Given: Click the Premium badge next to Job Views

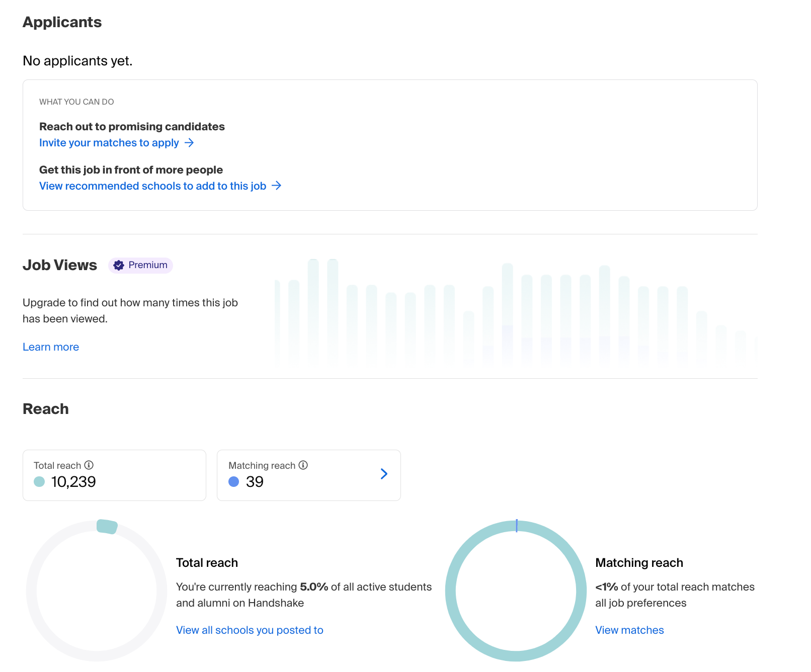Looking at the screenshot, I should point(140,265).
